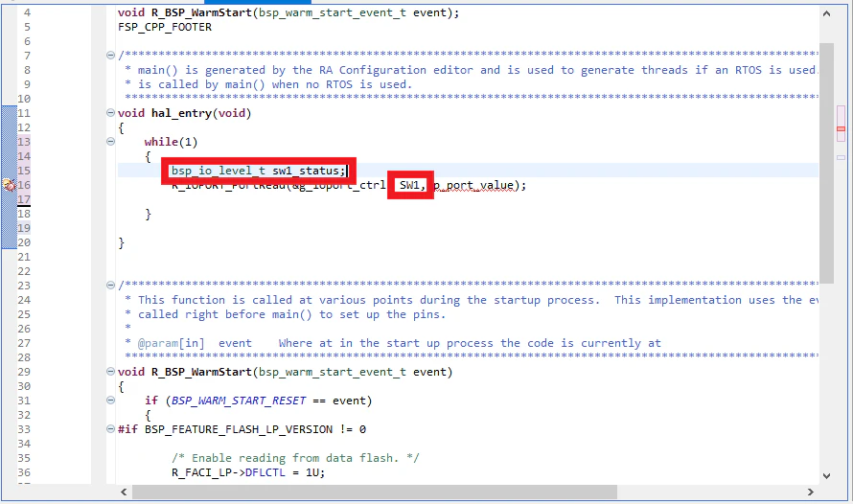Screen dimensions: 853x504
Task: Click line number 16 in the gutter
Action: [x=24, y=185]
